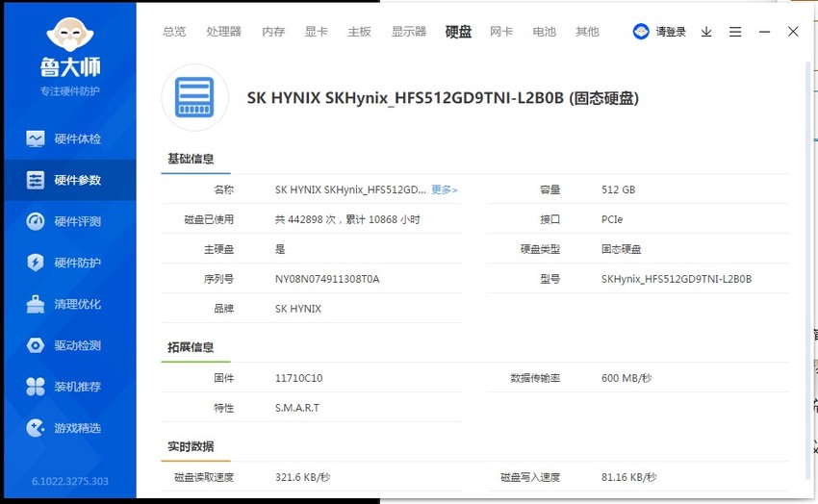The width and height of the screenshot is (818, 504).
Task: Click firmware value 11710C10
Action: click(x=298, y=378)
